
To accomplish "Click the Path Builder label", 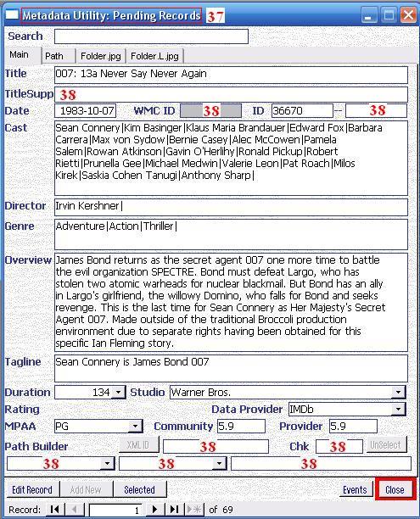I will (x=36, y=447).
